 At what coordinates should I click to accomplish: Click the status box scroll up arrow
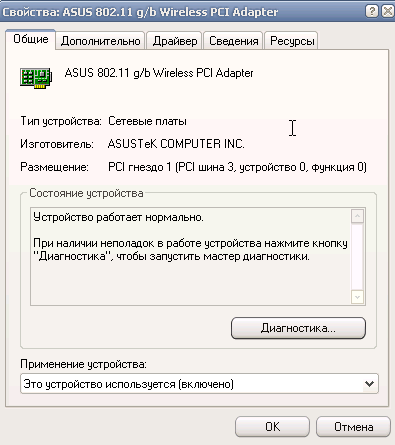tap(357, 216)
